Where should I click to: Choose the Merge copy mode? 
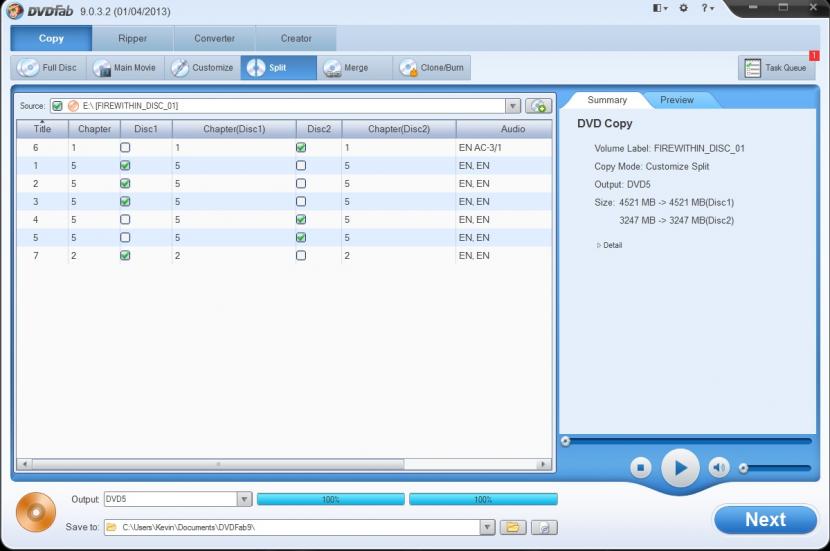pyautogui.click(x=355, y=68)
